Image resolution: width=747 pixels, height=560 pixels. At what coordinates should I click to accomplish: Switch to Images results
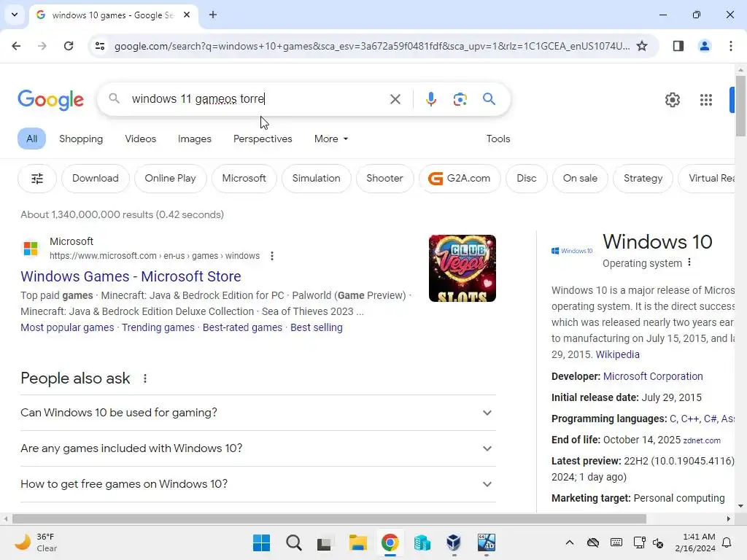(194, 139)
